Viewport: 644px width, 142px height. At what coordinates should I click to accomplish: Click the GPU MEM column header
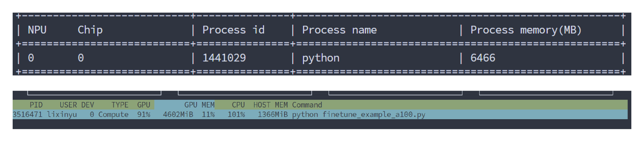[199, 105]
